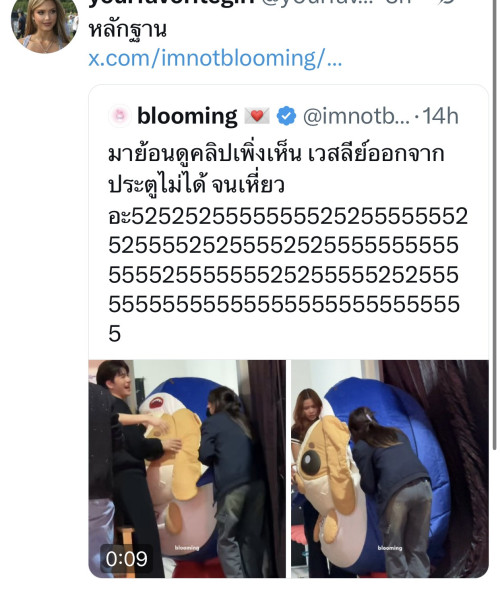Click the long 5555 laughter text block
500x591 pixels.
(x=288, y=275)
